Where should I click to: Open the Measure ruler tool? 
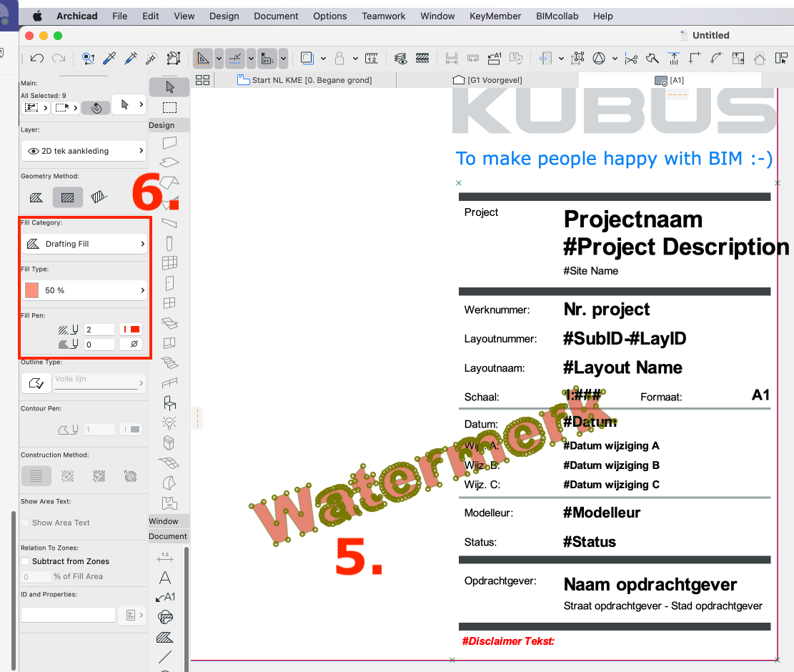click(372, 58)
